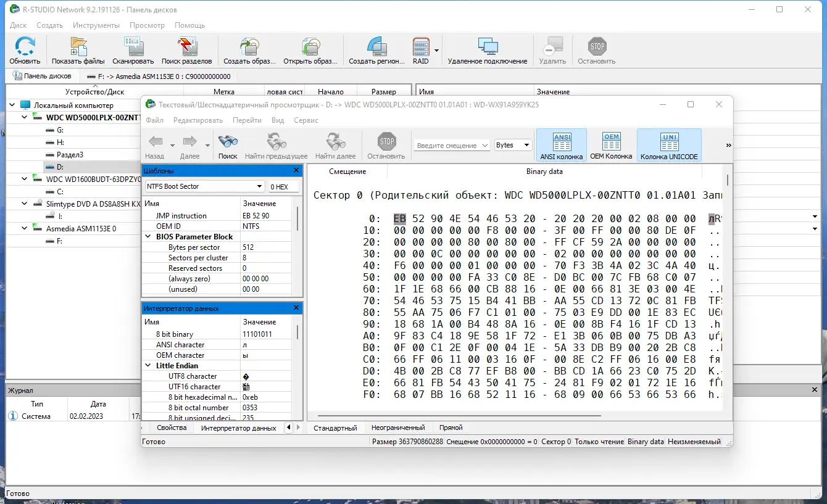The image size is (827, 504).
Task: Click the Далее arrow in hex viewer
Action: tap(189, 141)
